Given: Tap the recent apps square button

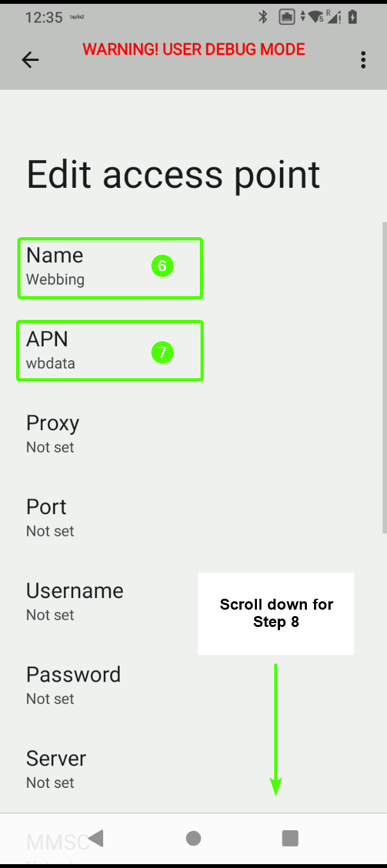Looking at the screenshot, I should coord(290,838).
